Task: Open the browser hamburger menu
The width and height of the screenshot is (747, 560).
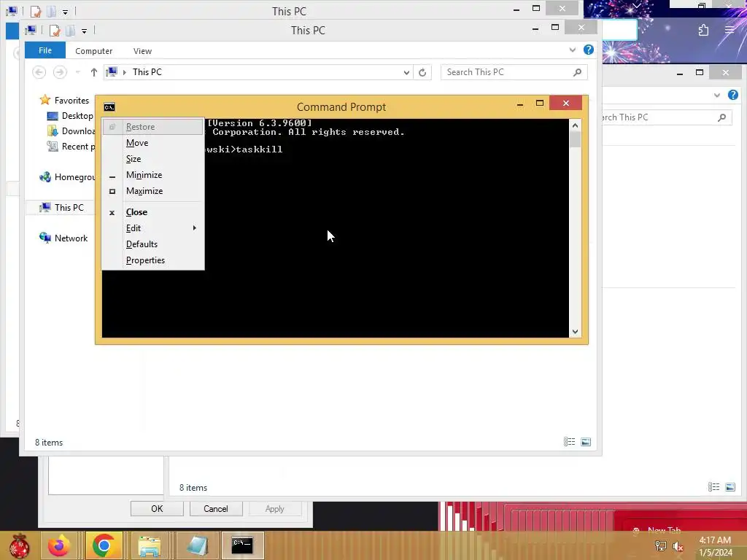Action: pyautogui.click(x=729, y=31)
